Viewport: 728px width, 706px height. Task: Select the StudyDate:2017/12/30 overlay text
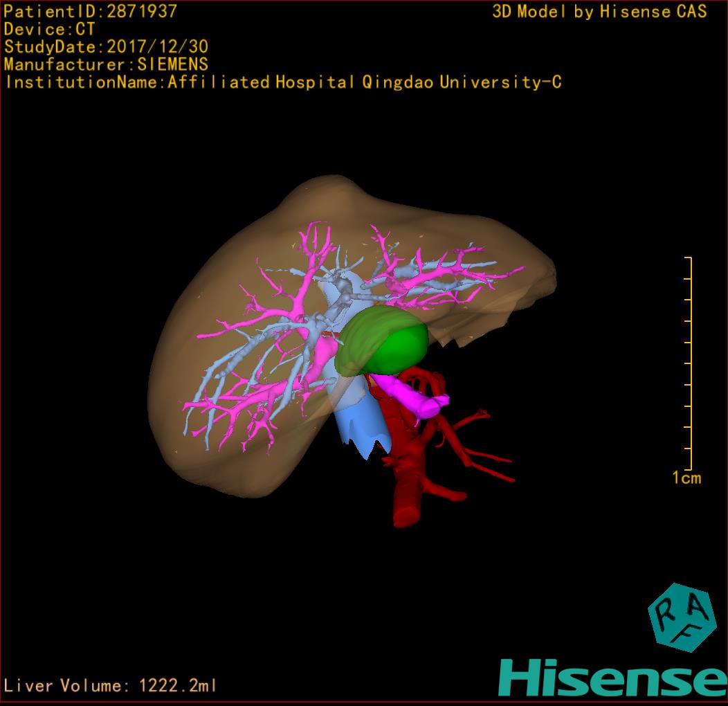106,47
